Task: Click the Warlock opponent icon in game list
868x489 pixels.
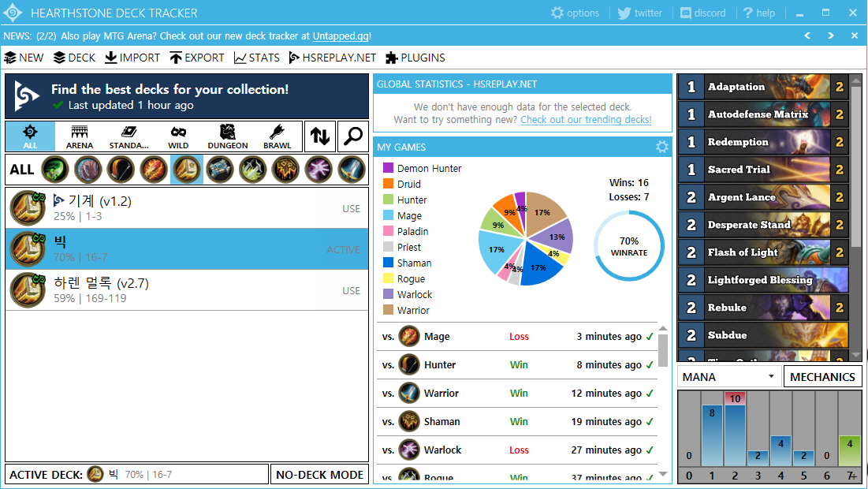Action: point(409,450)
